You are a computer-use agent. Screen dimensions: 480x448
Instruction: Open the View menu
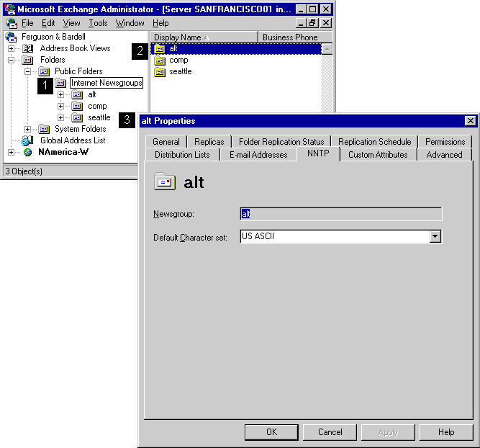(72, 23)
